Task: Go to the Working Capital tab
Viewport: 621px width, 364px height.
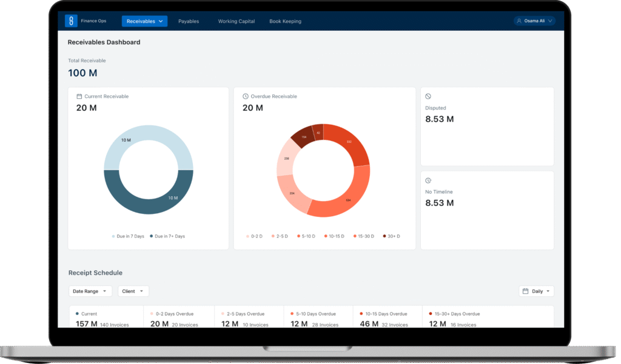Action: [237, 21]
